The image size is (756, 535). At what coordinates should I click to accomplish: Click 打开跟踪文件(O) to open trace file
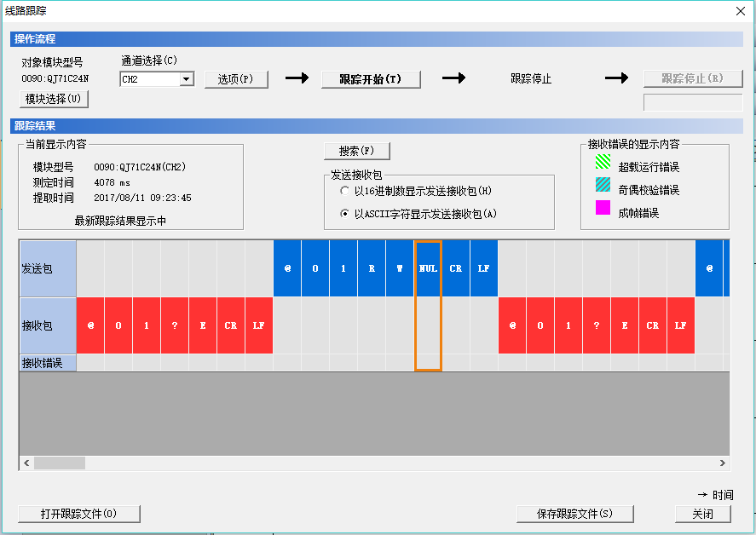(x=78, y=514)
